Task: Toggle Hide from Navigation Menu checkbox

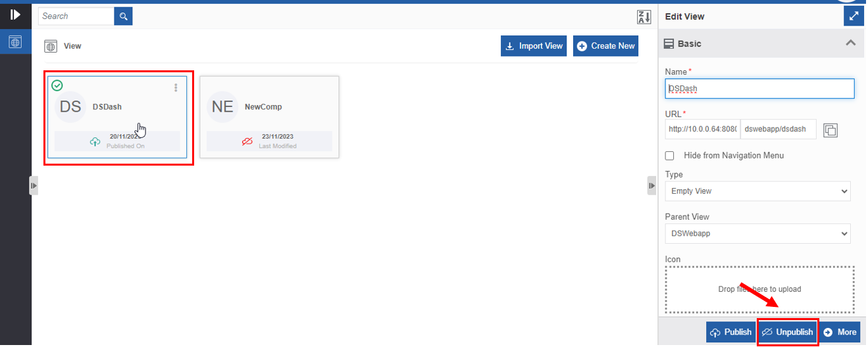Action: point(670,156)
